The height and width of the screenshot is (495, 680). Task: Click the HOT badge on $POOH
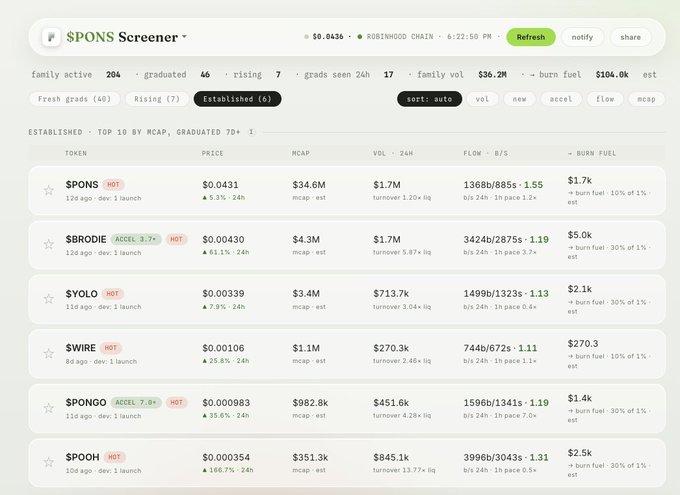[114, 457]
